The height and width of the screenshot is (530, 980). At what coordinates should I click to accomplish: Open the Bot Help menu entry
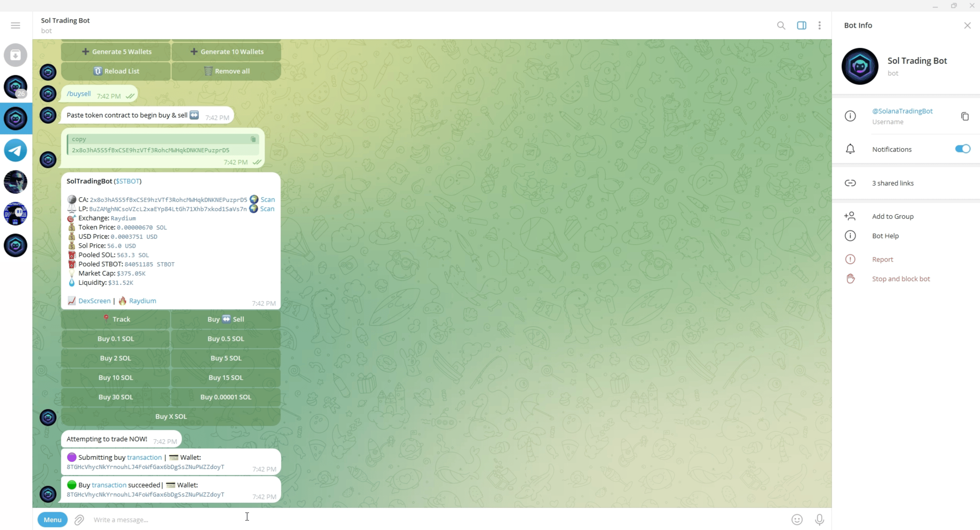coord(886,236)
